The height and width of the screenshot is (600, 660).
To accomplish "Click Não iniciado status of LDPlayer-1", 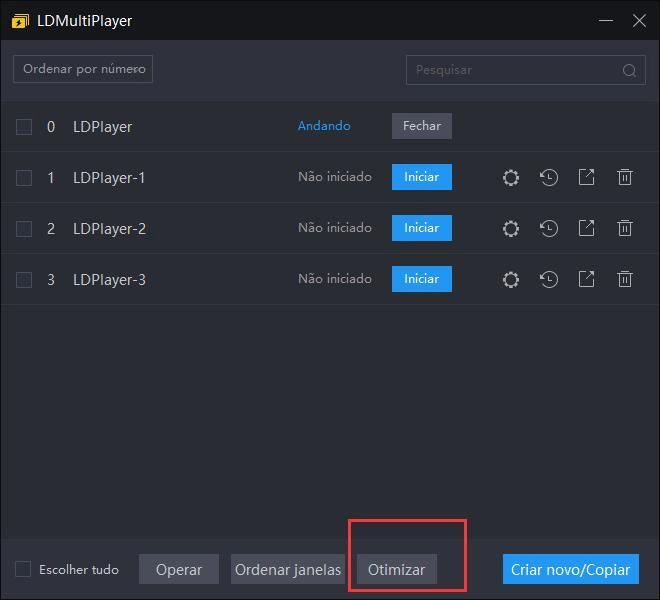I will pyautogui.click(x=335, y=177).
